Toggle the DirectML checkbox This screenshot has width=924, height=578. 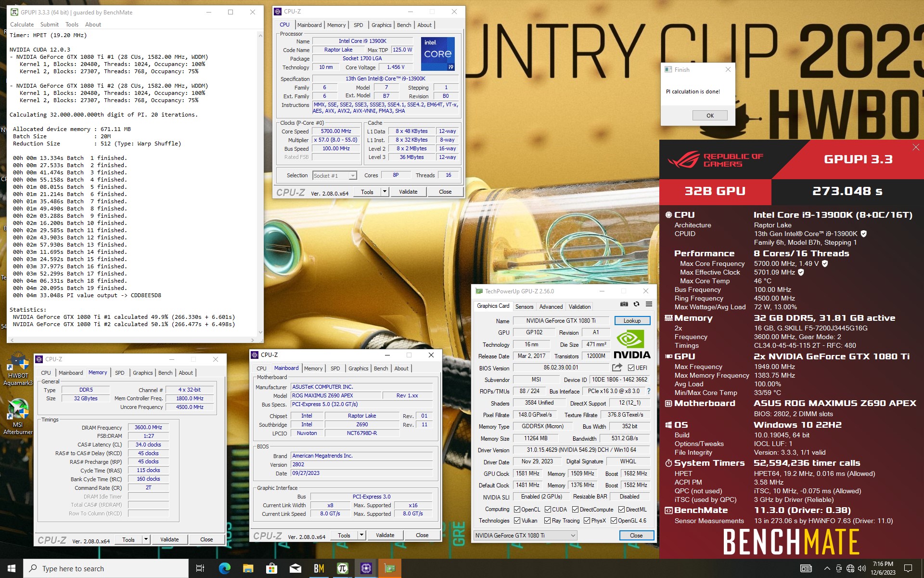click(x=621, y=510)
